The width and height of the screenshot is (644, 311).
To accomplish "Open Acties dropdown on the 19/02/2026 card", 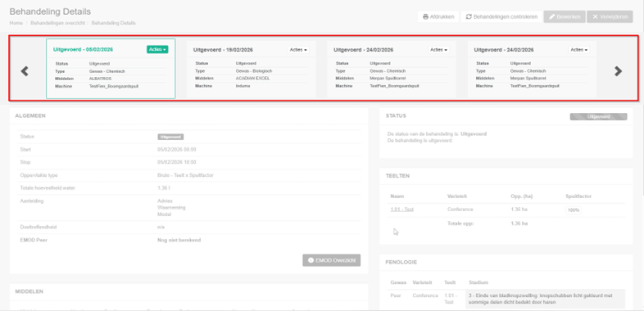I will coord(298,50).
